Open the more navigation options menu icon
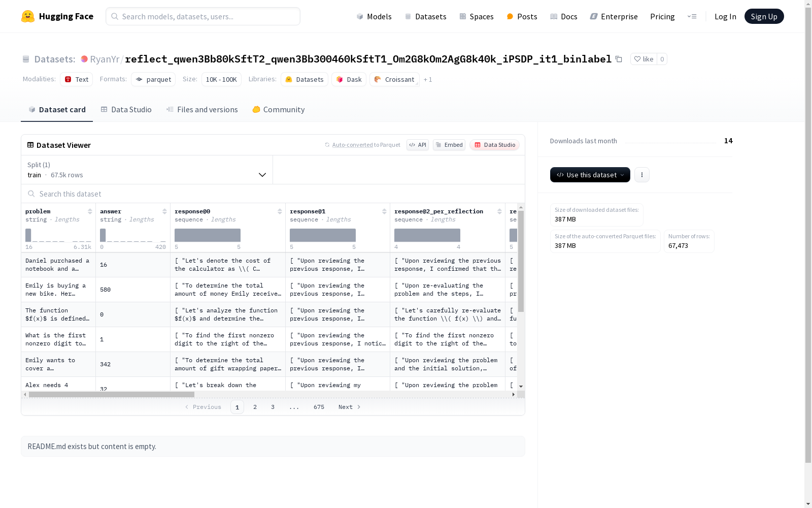 [x=692, y=16]
